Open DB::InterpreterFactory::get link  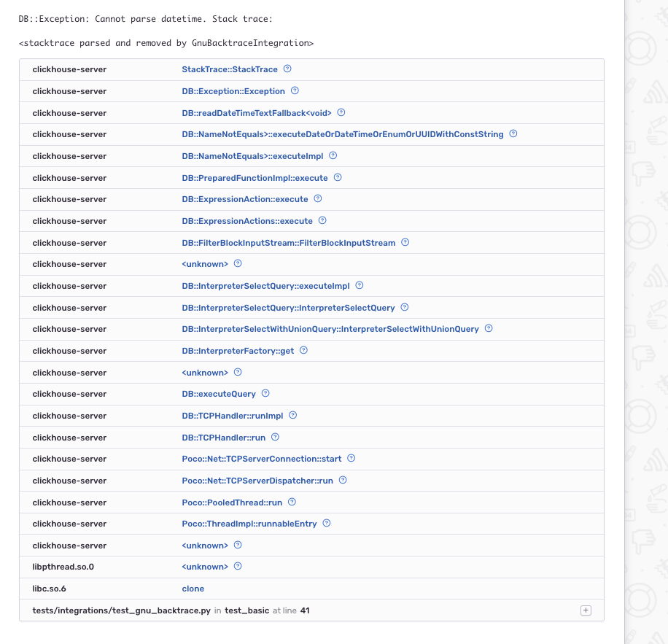[238, 351]
